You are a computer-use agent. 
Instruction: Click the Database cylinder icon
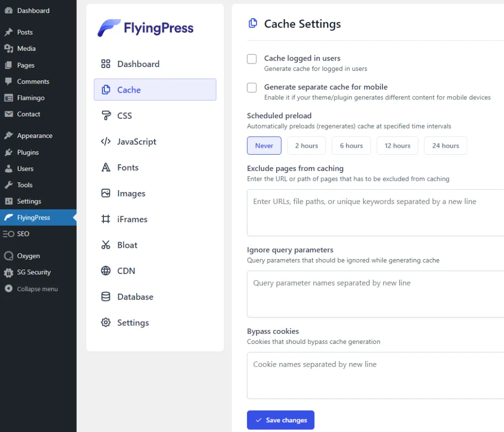[106, 297]
